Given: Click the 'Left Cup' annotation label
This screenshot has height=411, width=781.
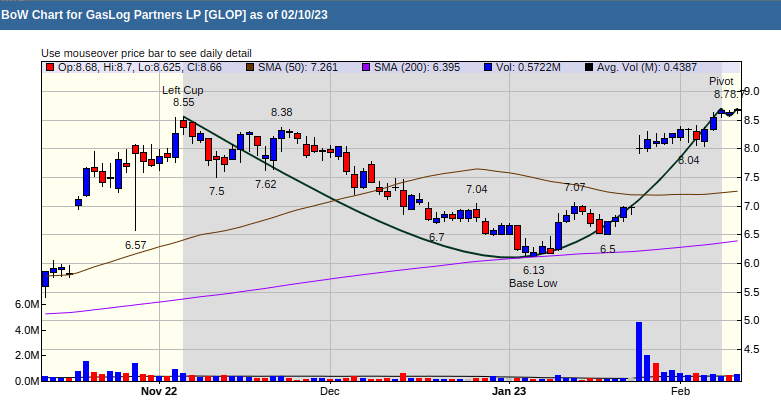Looking at the screenshot, I should click(x=183, y=90).
